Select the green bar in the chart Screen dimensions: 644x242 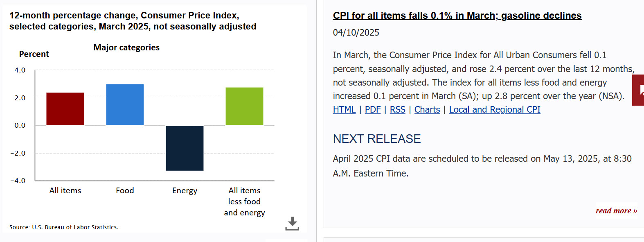click(x=244, y=106)
